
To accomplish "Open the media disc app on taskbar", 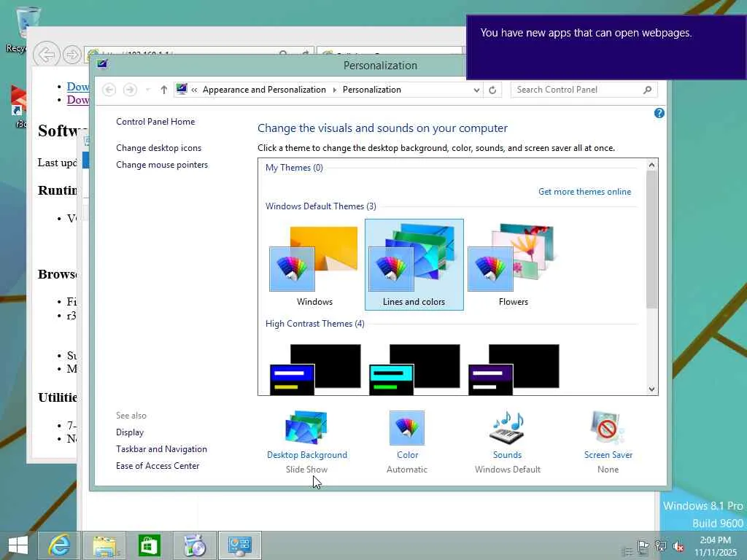I will [x=194, y=545].
